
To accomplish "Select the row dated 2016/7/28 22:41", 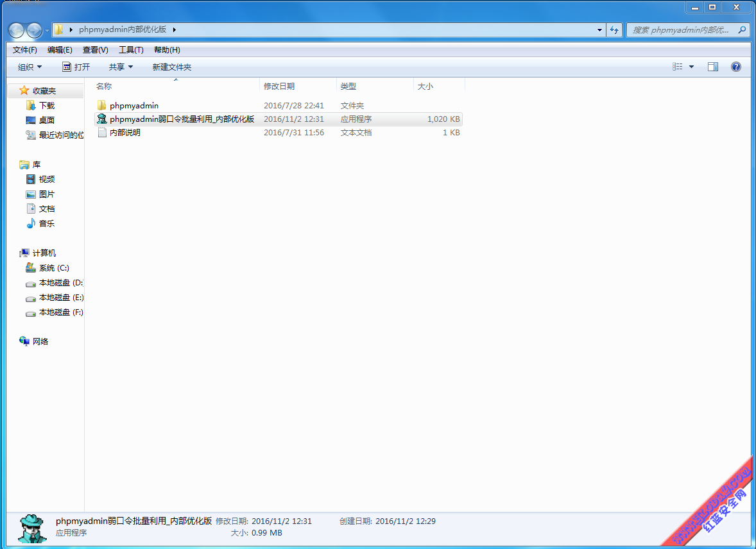I will tap(278, 106).
